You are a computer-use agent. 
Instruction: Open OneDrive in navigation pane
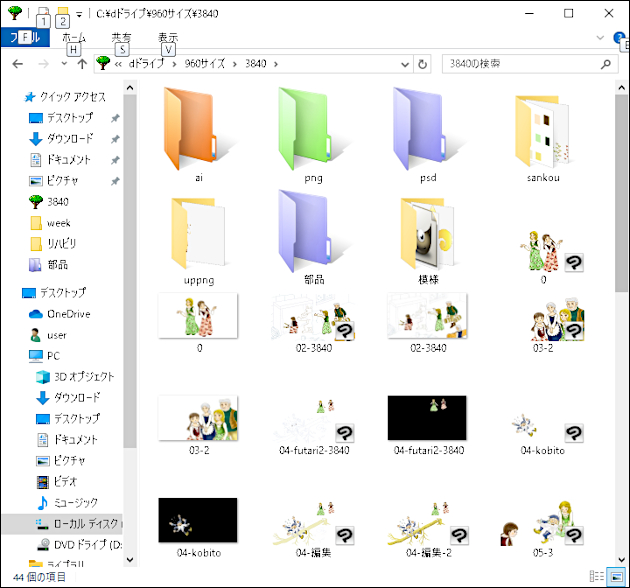click(x=59, y=314)
